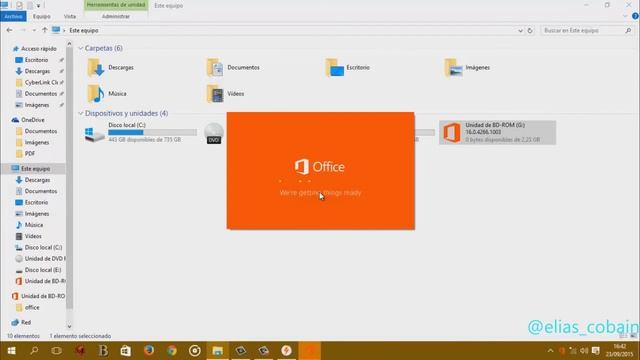Open taskbar search magnifier
640x360 pixels.
pos(34,351)
